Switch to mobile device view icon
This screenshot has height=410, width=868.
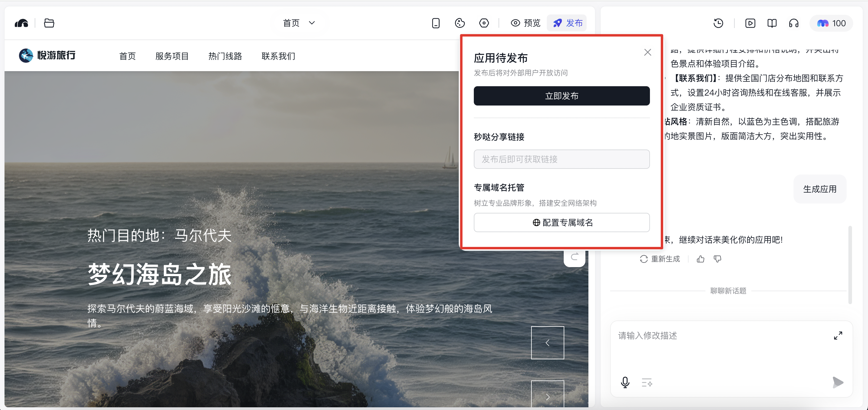[x=436, y=23]
